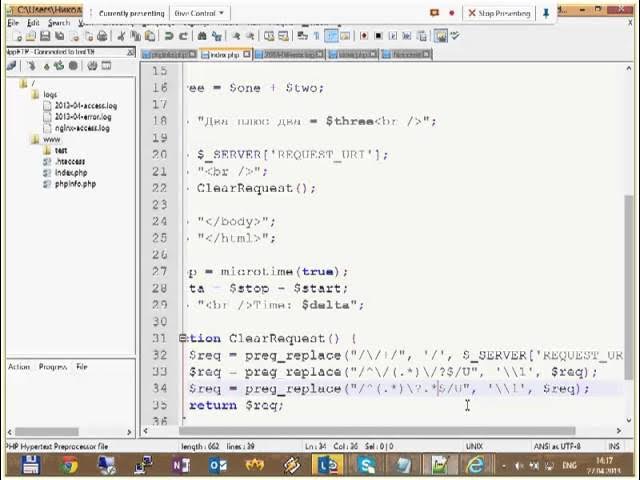Select the first document tab left of index.php
640x480 pixels.
coord(170,54)
